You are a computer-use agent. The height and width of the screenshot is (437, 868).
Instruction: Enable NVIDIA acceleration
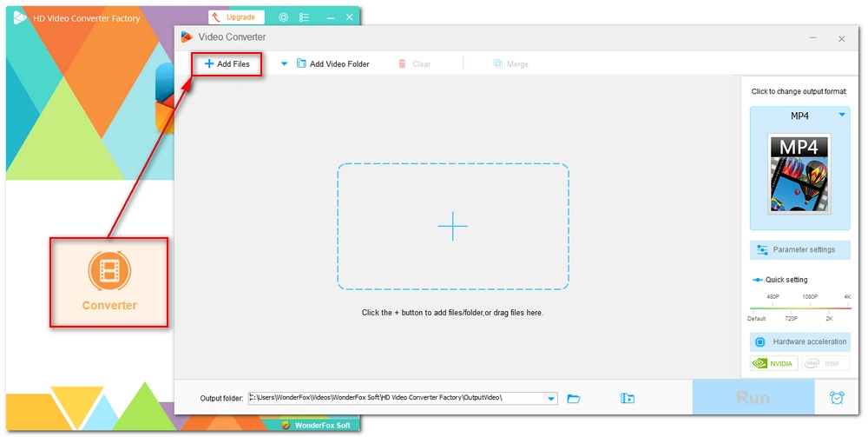(773, 363)
